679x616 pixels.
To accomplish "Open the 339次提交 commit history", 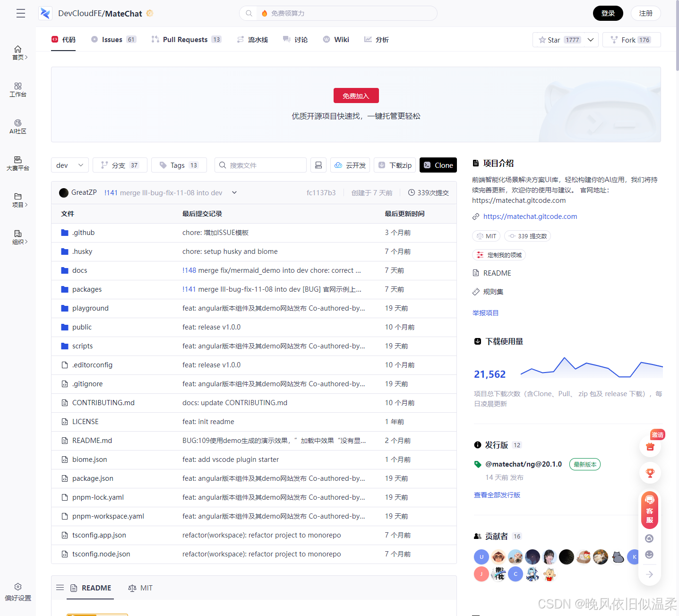I will click(x=429, y=192).
